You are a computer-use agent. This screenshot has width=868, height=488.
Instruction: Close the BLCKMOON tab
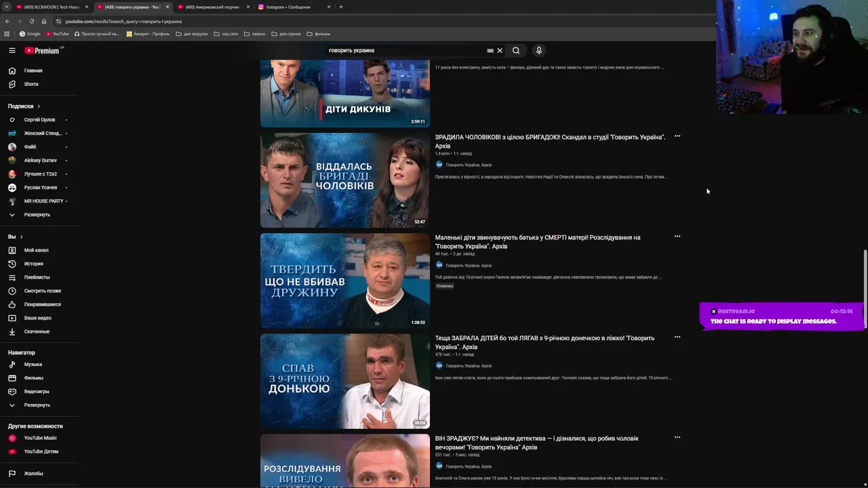coord(87,7)
